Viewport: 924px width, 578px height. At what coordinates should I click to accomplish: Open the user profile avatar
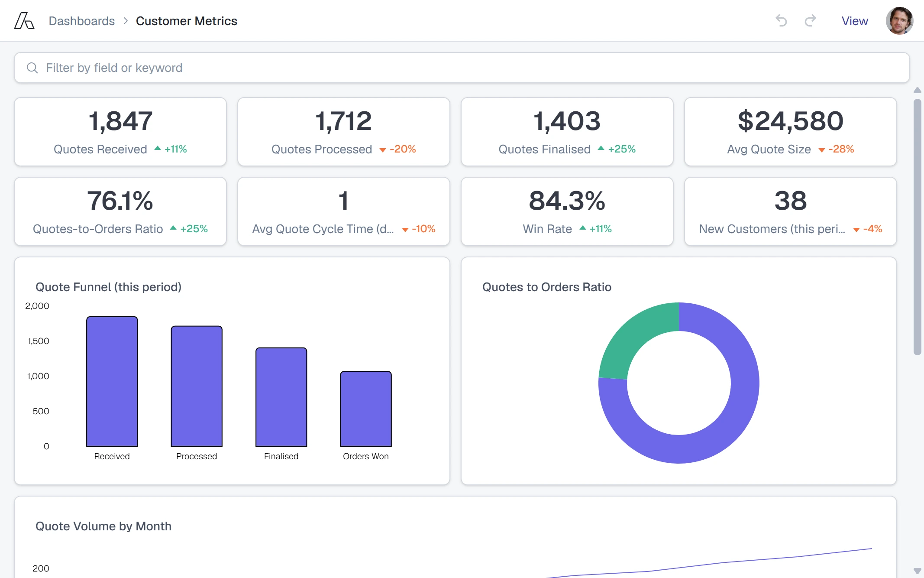899,21
